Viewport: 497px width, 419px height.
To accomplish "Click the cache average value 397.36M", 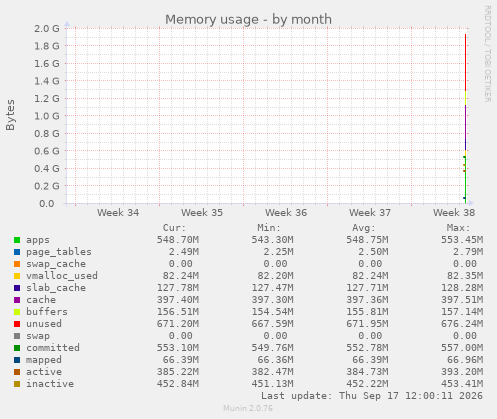I will (x=367, y=300).
